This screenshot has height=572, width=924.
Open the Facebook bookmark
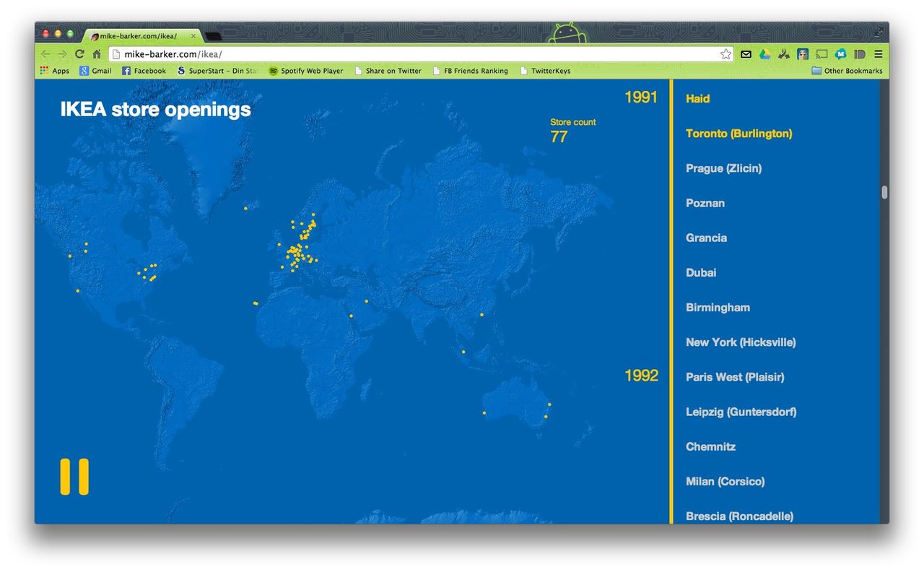click(x=144, y=71)
